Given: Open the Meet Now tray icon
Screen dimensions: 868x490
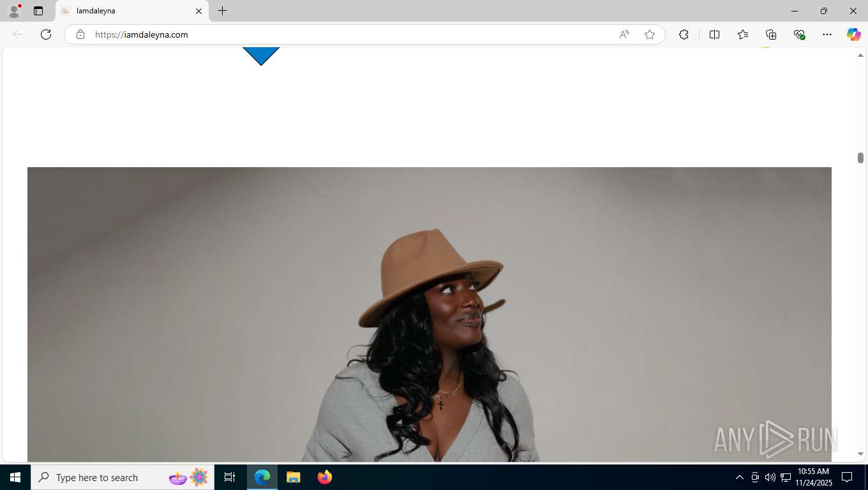Looking at the screenshot, I should click(755, 477).
